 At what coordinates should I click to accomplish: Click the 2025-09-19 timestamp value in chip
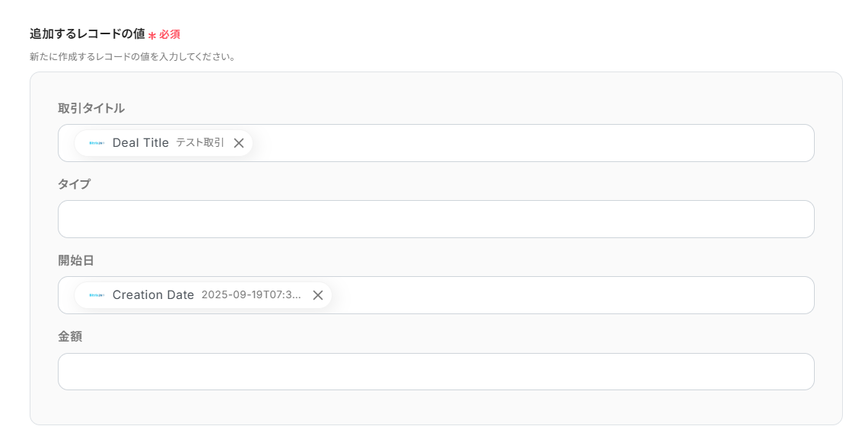click(251, 295)
